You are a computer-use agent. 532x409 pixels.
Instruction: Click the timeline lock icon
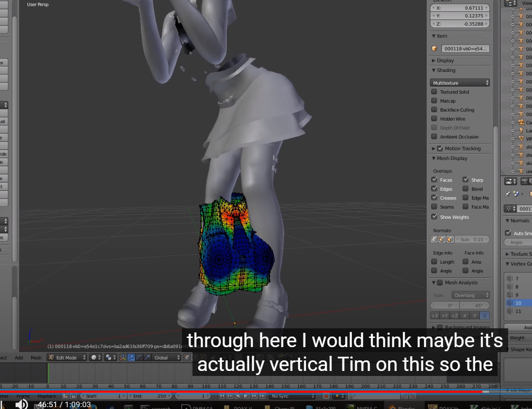pyautogui.click(x=74, y=396)
